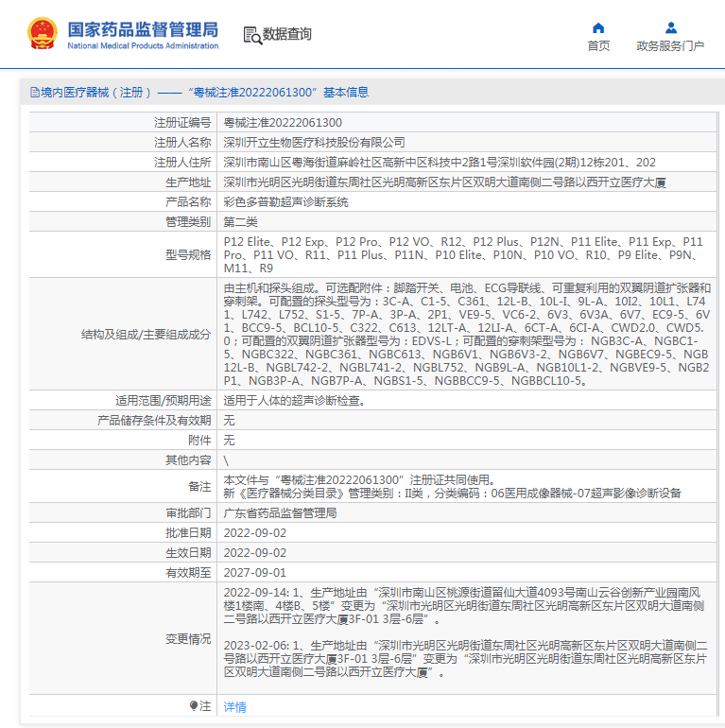This screenshot has height=728, width=725.
Task: Click the data query magnifier icon
Action: (251, 35)
